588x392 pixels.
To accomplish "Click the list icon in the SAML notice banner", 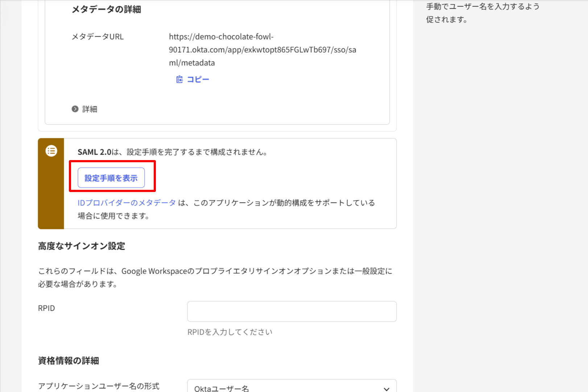I will pyautogui.click(x=51, y=151).
